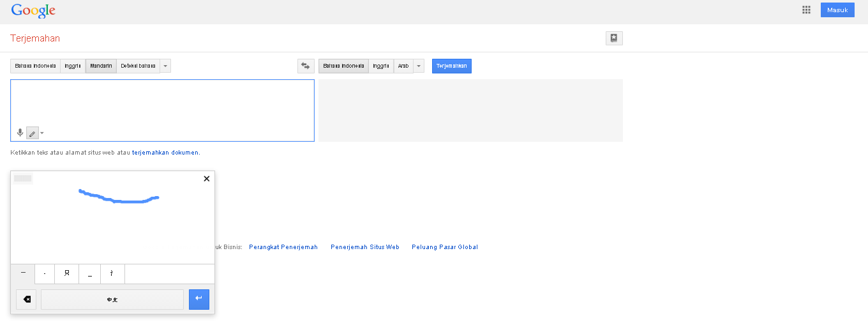Select Mandarin as source language
This screenshot has height=327, width=868.
(101, 66)
